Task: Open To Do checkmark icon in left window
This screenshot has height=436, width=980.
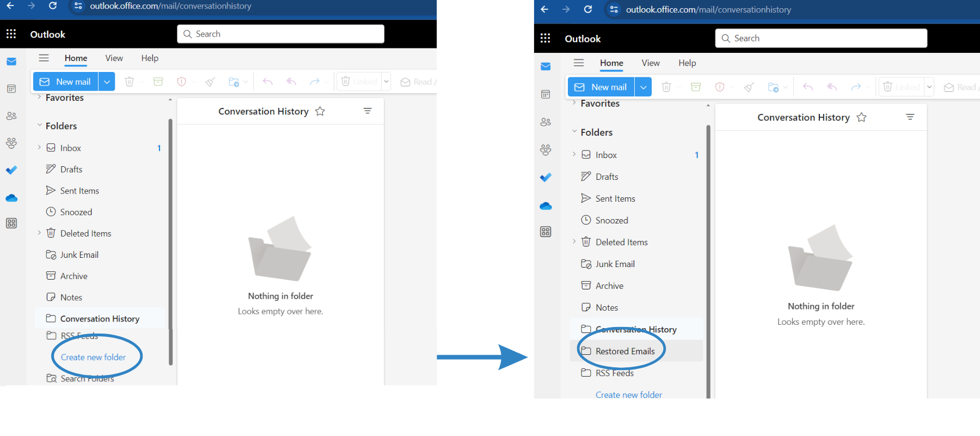Action: [11, 170]
